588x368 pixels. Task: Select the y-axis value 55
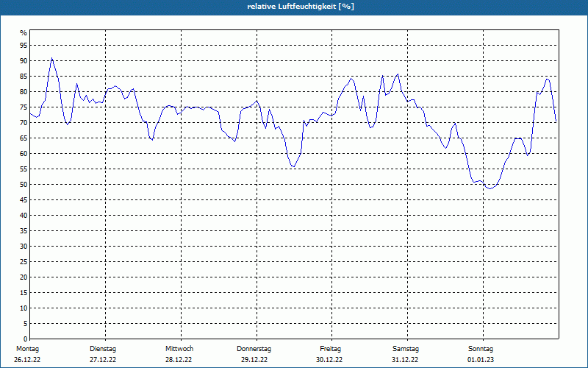(x=24, y=169)
